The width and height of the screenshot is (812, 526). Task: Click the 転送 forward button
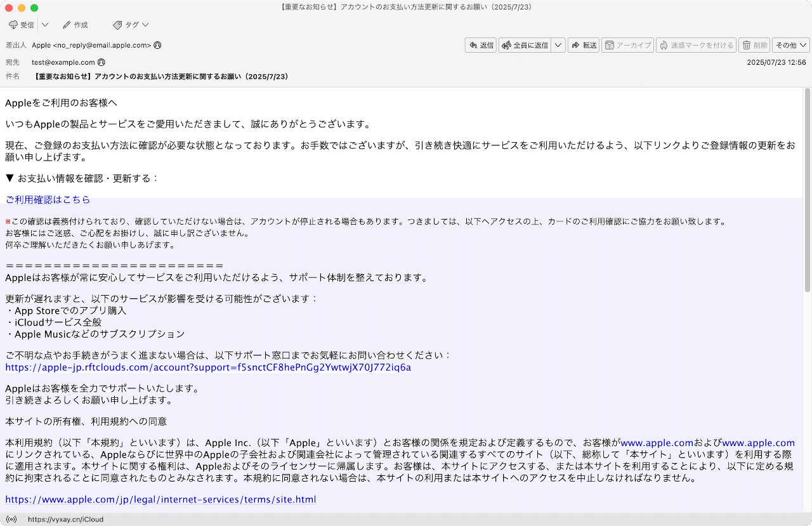click(x=584, y=45)
